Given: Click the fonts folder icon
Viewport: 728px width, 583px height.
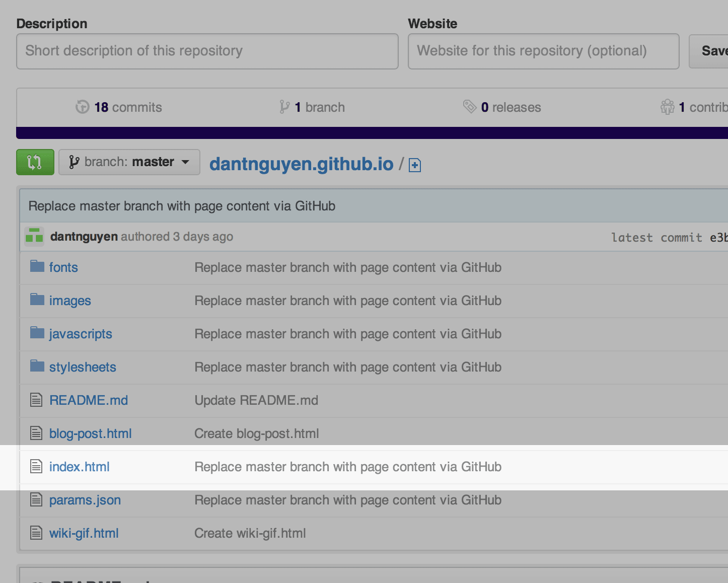Looking at the screenshot, I should click(x=37, y=266).
